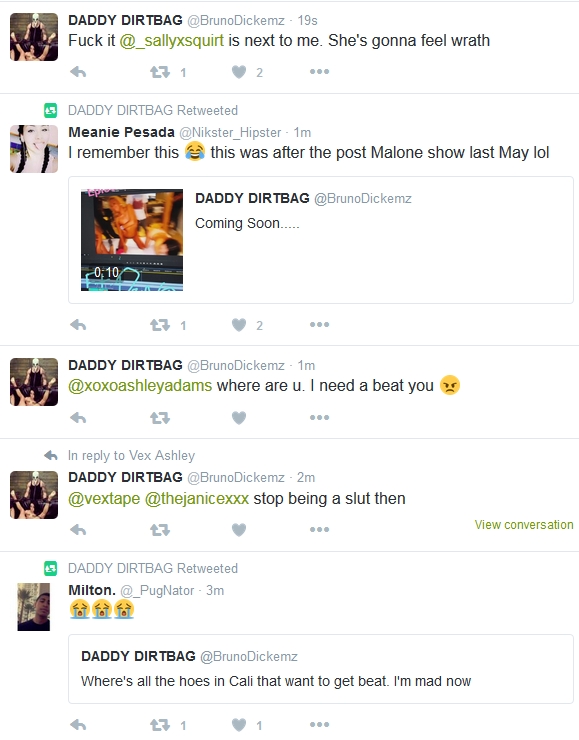The width and height of the screenshot is (579, 740).
Task: Click View conversation link
Action: pos(524,525)
